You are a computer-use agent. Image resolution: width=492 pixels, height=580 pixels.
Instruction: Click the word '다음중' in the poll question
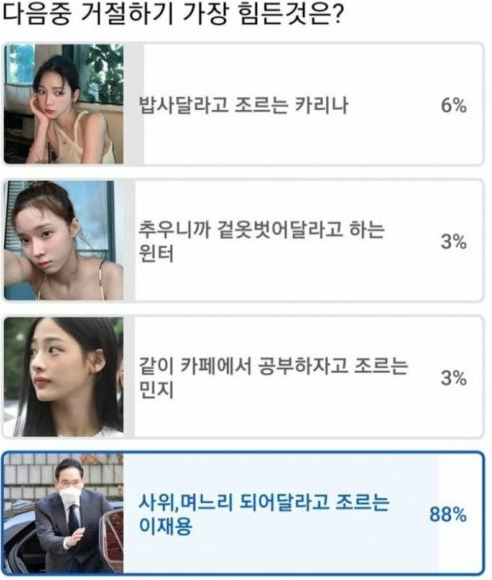[36, 14]
